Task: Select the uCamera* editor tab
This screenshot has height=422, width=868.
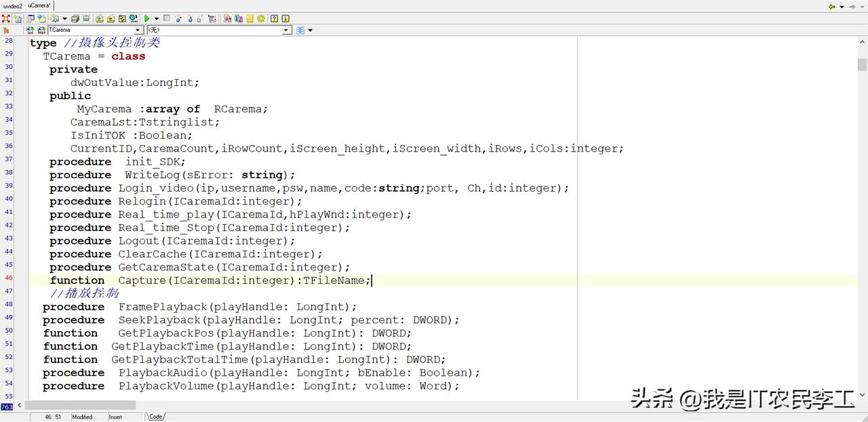Action: coord(39,5)
